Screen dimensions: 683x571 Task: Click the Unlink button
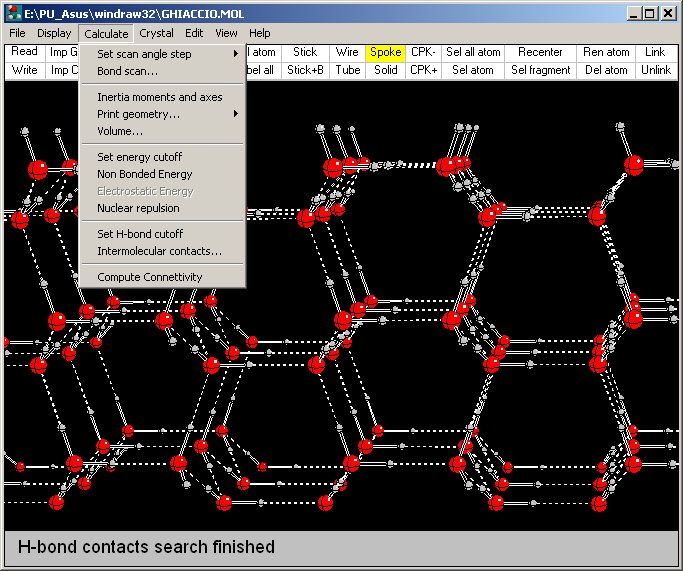tap(656, 70)
